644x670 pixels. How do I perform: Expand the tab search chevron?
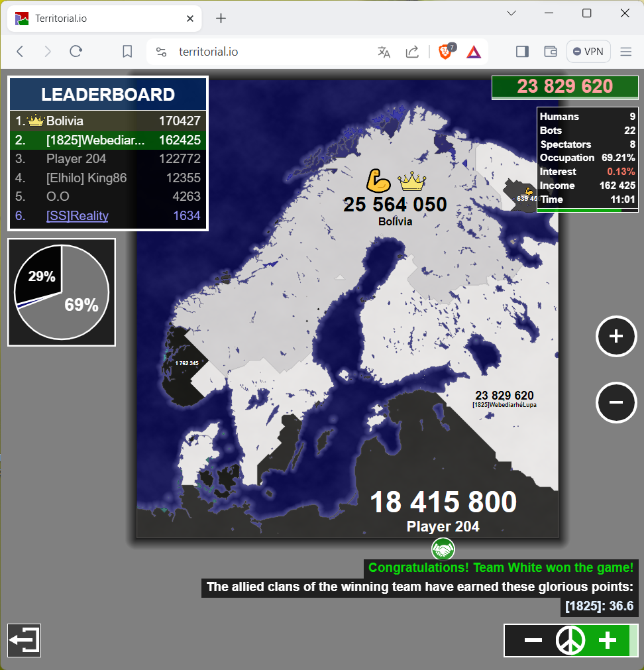tap(511, 13)
